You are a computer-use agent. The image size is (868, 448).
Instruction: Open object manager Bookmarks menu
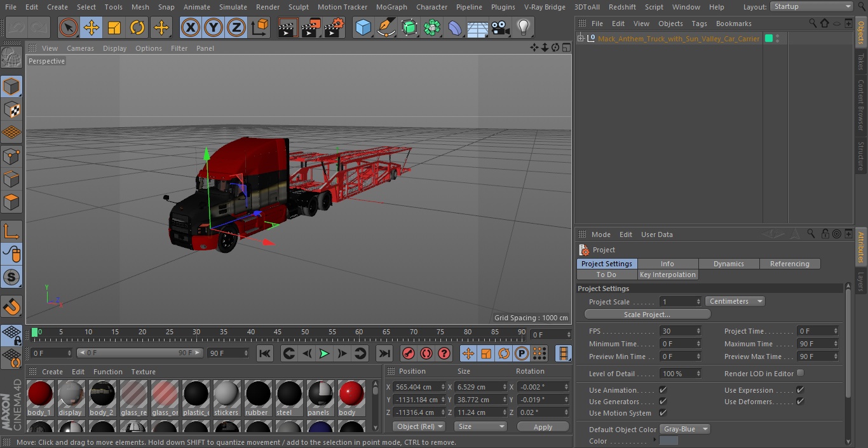pos(733,24)
